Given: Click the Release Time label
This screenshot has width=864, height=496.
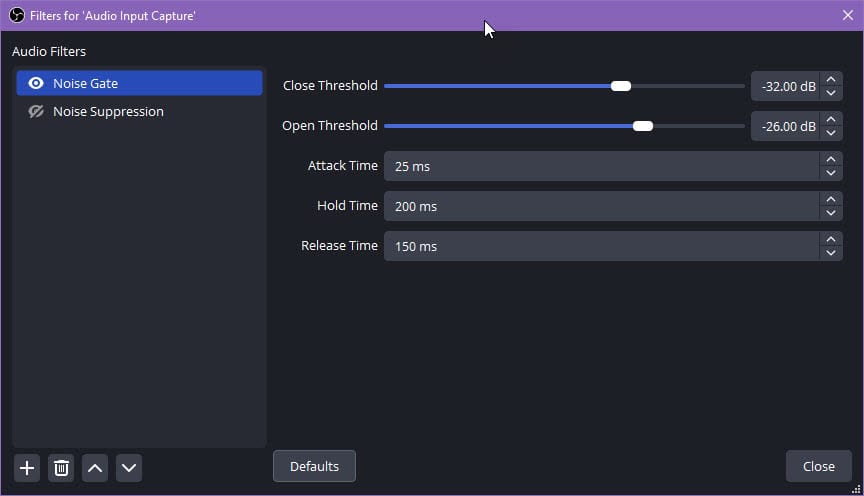Looking at the screenshot, I should tap(339, 245).
